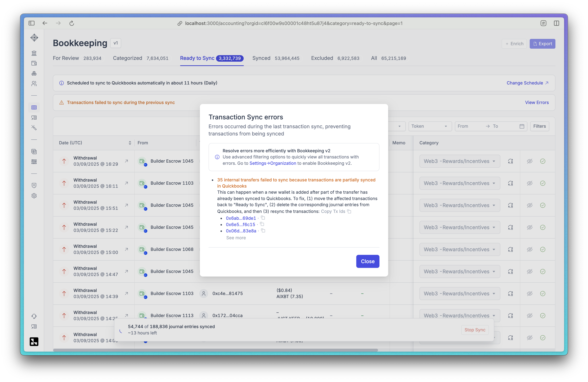The image size is (588, 382).
Task: Copy transaction ID 0x6ab...69de1
Action: click(263, 218)
